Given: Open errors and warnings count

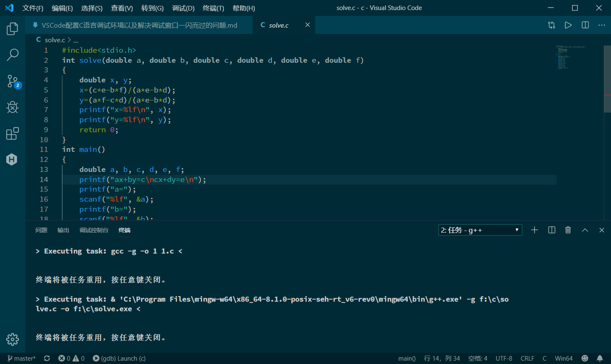Looking at the screenshot, I should [72, 359].
